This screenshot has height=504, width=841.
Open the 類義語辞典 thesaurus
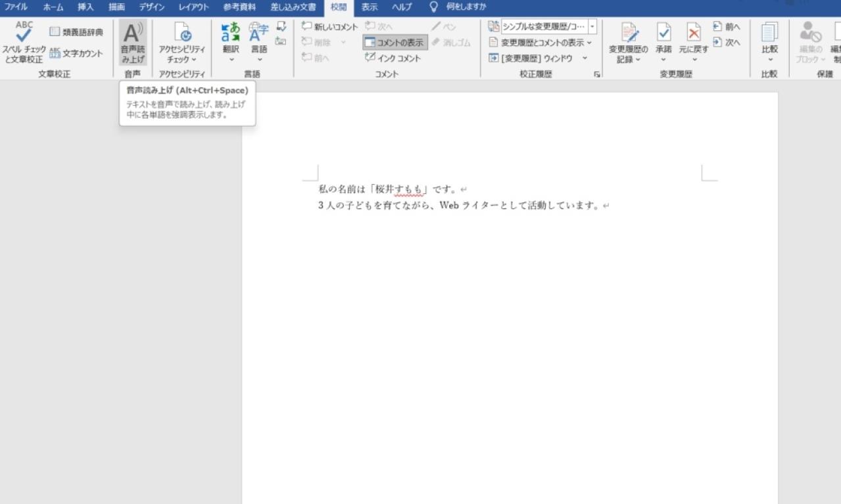click(x=76, y=32)
